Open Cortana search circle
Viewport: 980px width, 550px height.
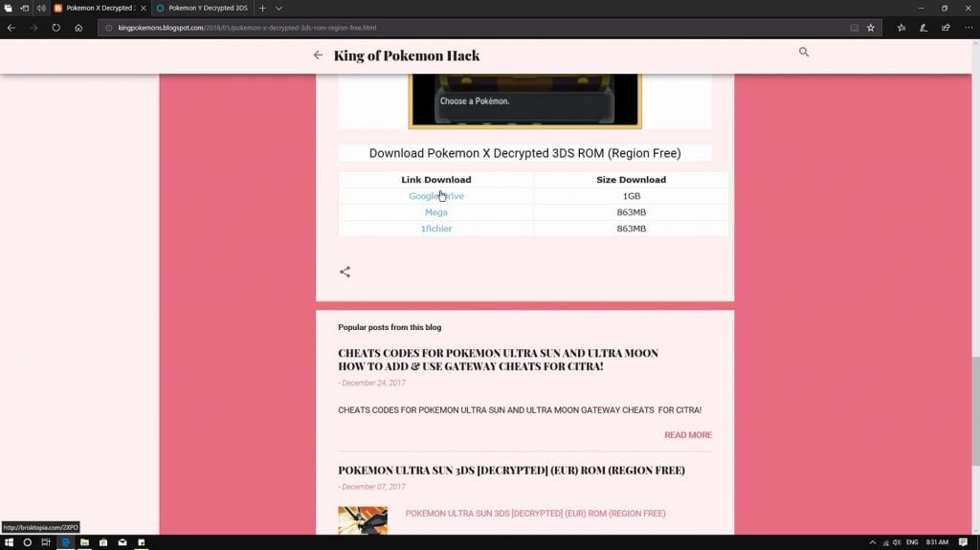pyautogui.click(x=27, y=542)
